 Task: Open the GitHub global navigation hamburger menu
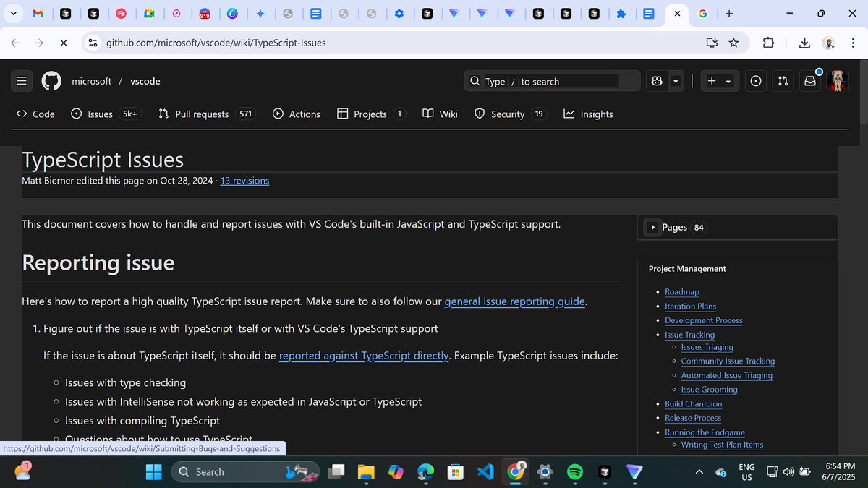click(x=22, y=81)
